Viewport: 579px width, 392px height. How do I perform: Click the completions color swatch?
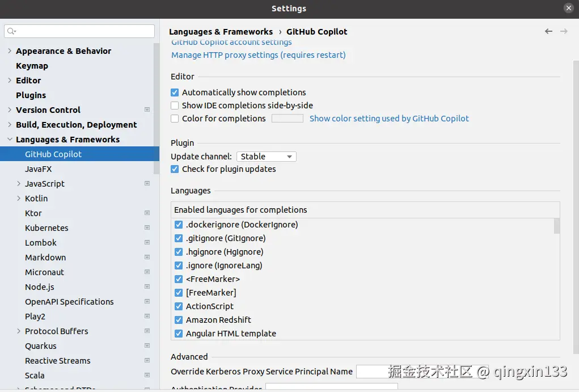click(287, 119)
